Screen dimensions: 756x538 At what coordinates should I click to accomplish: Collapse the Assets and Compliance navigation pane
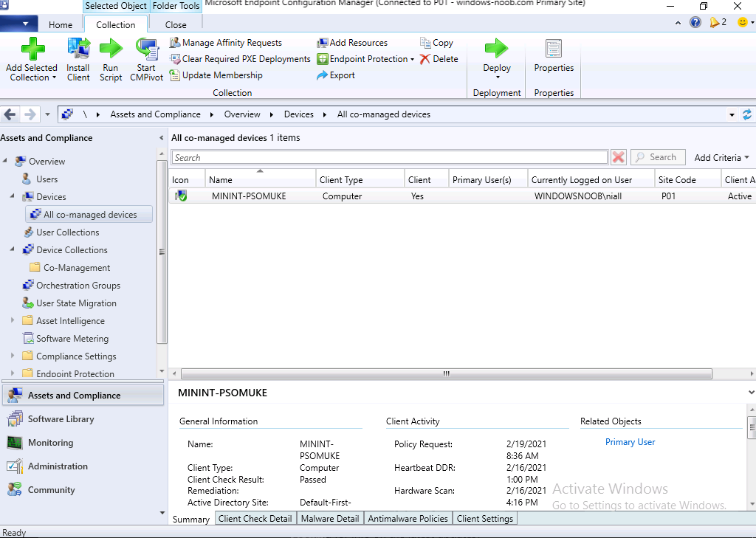[161, 138]
